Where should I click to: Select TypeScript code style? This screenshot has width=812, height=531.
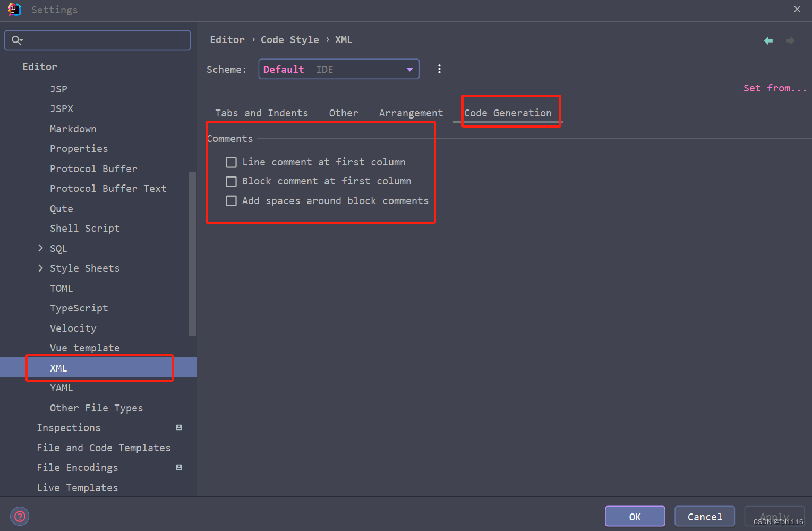pos(79,308)
